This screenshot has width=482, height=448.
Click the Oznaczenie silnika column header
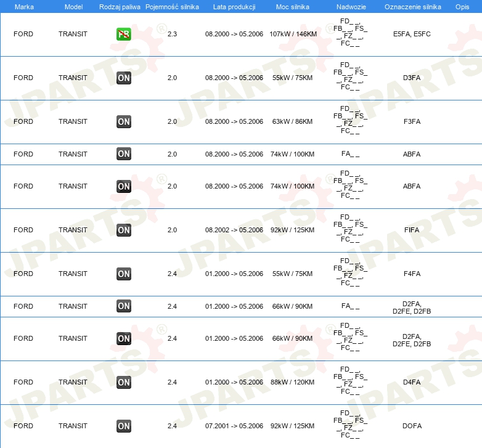coord(412,7)
